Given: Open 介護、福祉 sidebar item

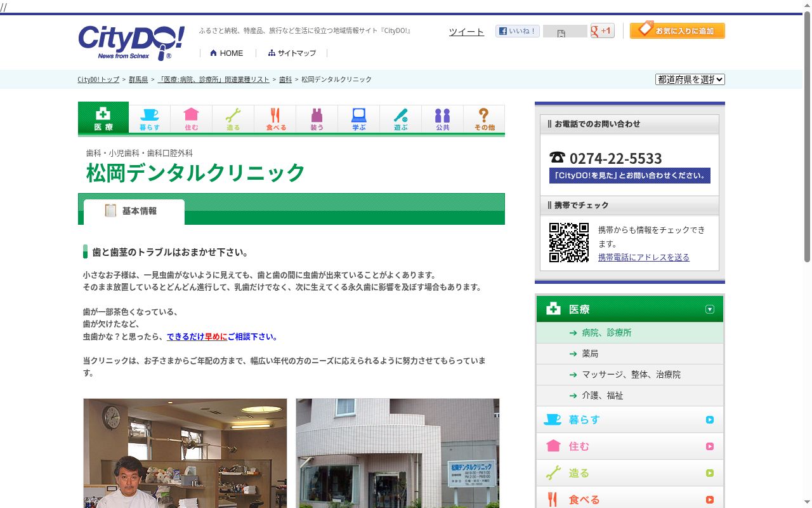Looking at the screenshot, I should point(630,396).
